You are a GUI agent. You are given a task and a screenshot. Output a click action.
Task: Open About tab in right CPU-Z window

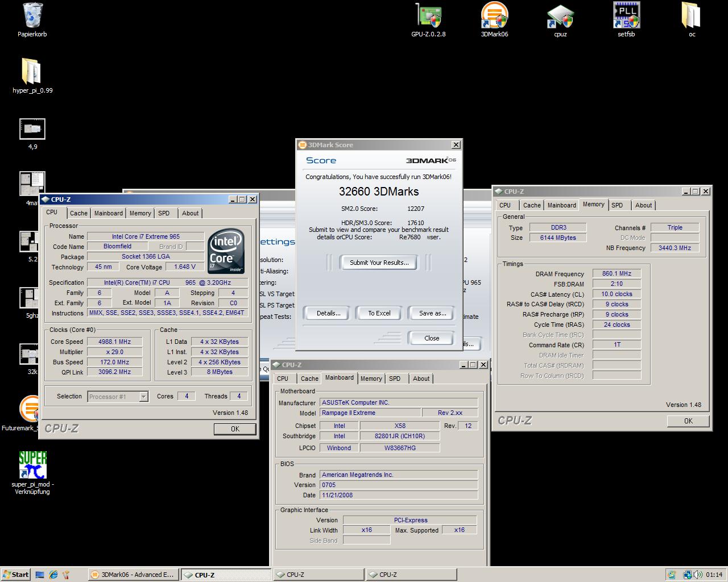tap(643, 205)
